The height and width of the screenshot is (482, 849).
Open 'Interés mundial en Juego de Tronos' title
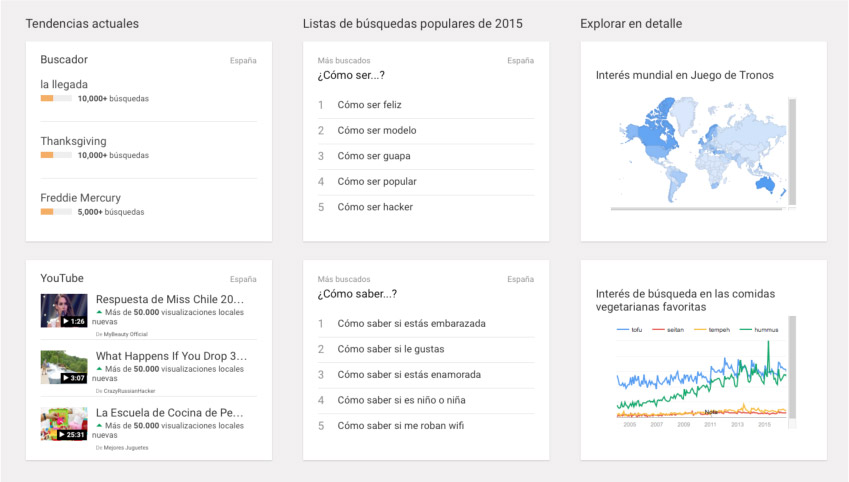click(684, 75)
